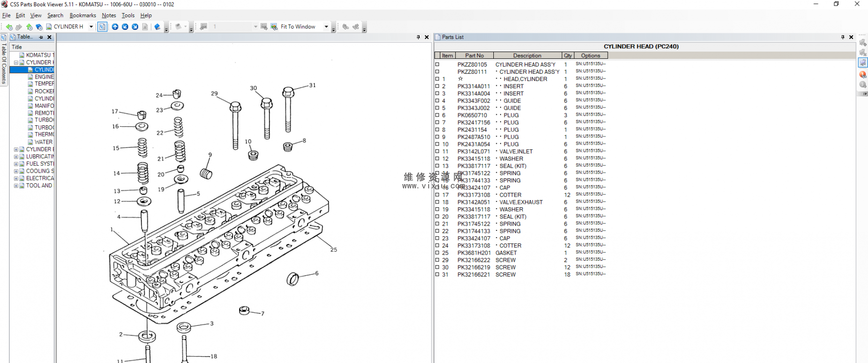Pin the Parts List panel
This screenshot has height=363, width=868.
(843, 37)
